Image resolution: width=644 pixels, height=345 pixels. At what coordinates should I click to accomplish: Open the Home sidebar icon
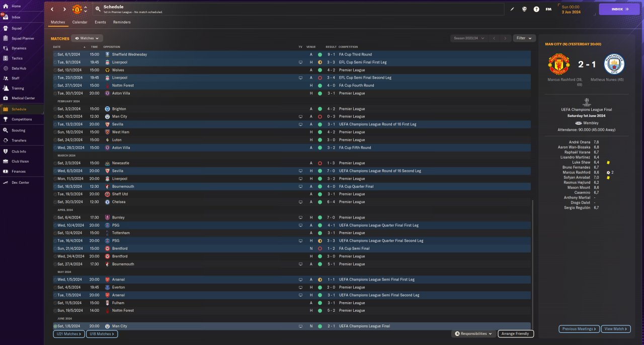click(6, 6)
